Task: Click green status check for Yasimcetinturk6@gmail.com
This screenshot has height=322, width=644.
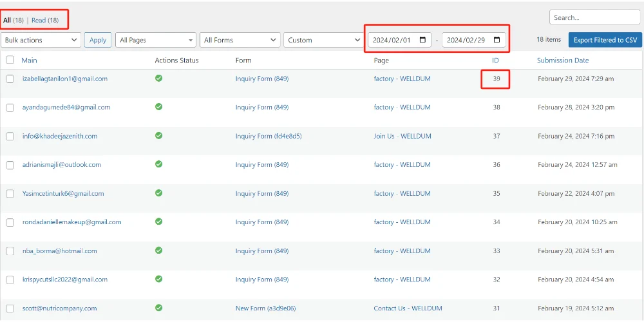Action: tap(158, 193)
